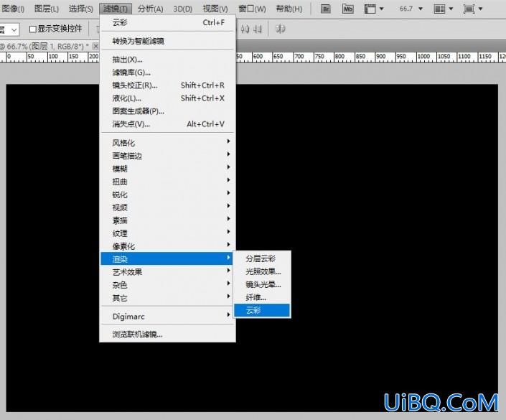Open the 图像(I) menu

(x=13, y=9)
